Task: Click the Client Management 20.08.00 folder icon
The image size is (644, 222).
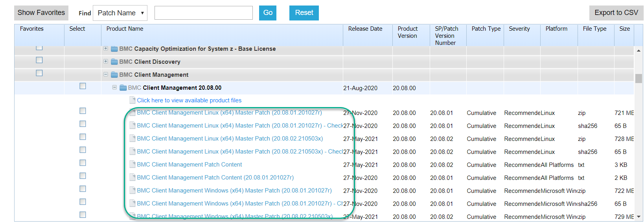Action: pos(123,88)
